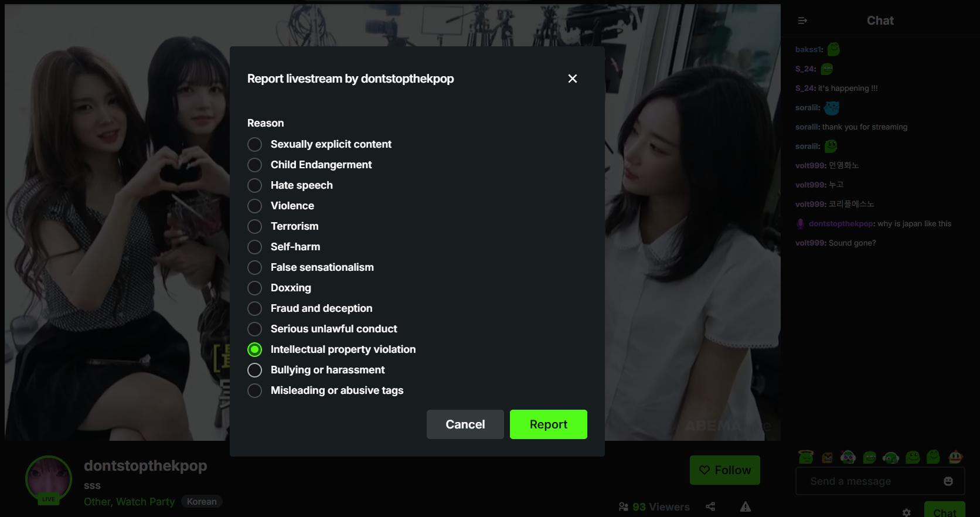Screen dimensions: 980x517
Task: Select Bullying or harassment reason
Action: coord(254,370)
